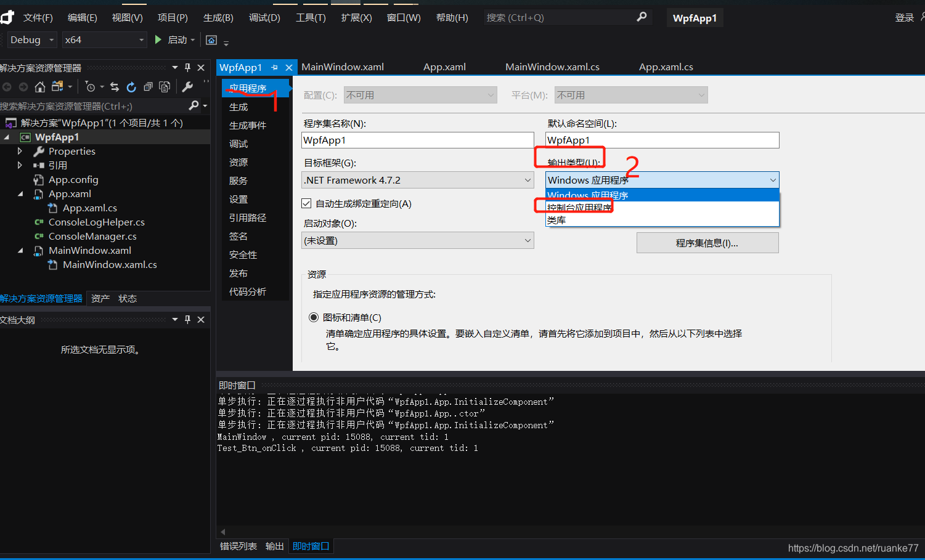Click the Home icon in Solution Explorer toolbar
Image resolution: width=925 pixels, height=560 pixels.
point(39,87)
